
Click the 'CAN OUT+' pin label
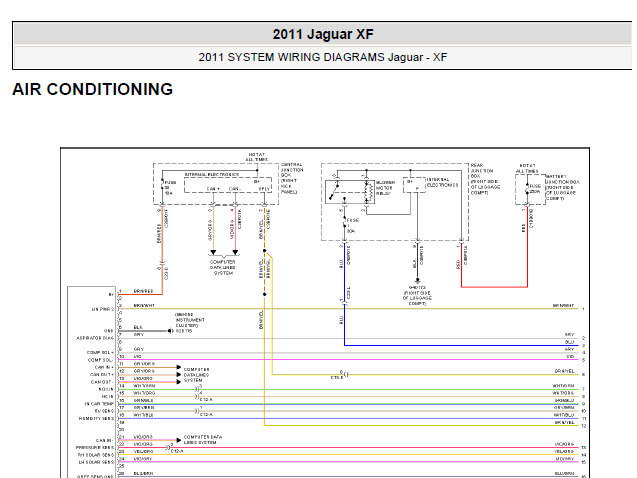click(102, 374)
